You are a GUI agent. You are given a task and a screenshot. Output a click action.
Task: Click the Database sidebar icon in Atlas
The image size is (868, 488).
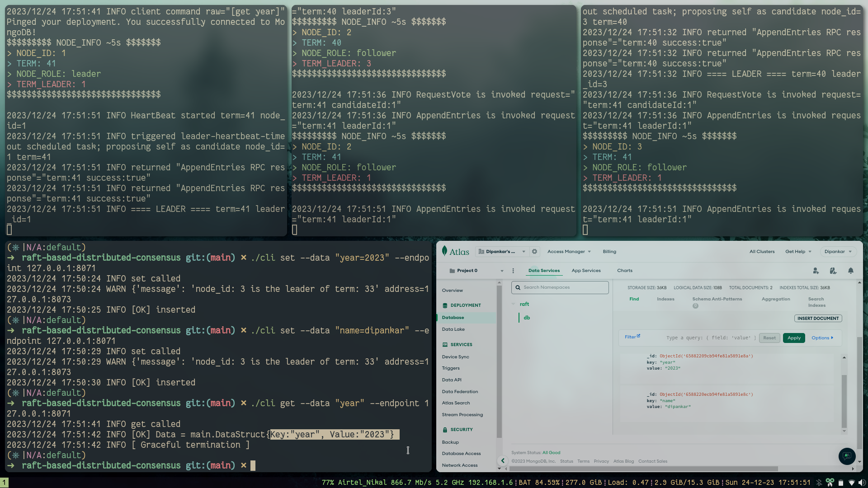[453, 317]
